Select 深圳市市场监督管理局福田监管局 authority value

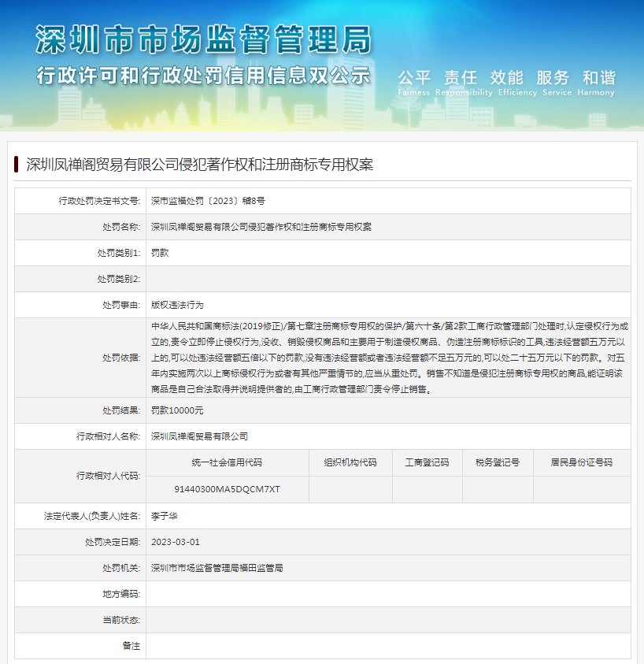(x=217, y=568)
